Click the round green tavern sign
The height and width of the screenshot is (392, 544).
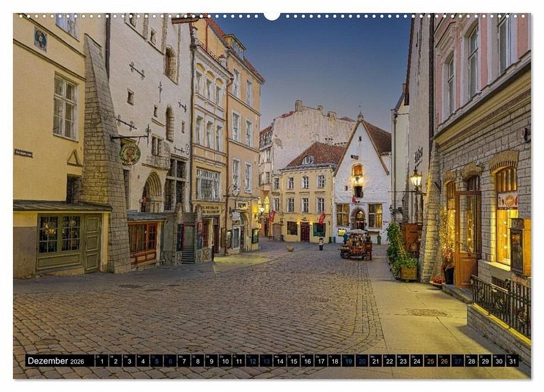129,154
